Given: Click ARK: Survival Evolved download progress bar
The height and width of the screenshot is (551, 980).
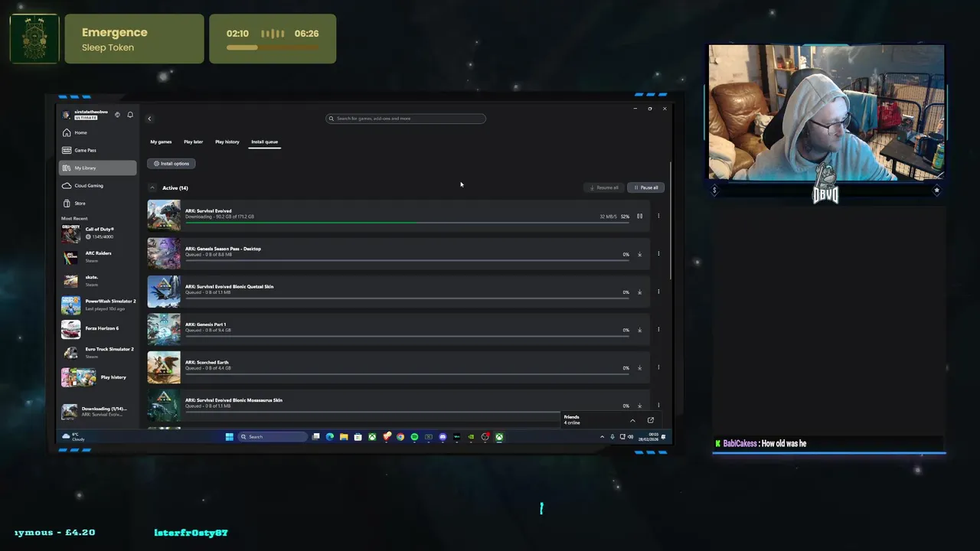Looking at the screenshot, I should (407, 222).
